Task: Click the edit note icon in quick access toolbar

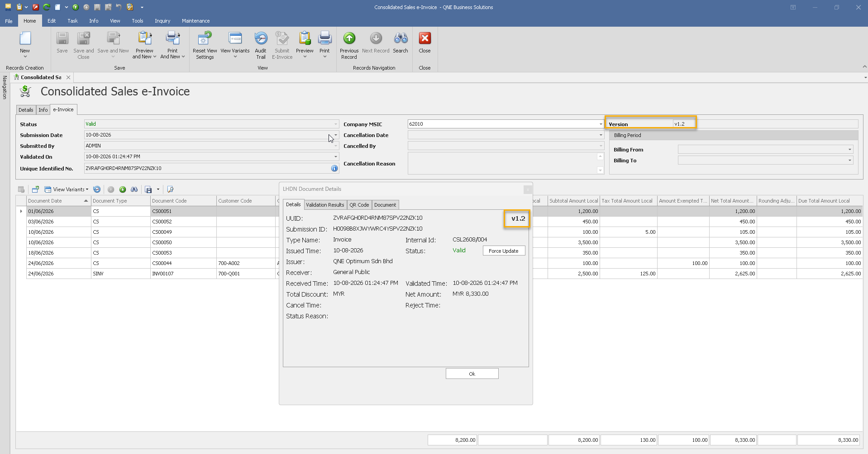Action: [x=130, y=7]
